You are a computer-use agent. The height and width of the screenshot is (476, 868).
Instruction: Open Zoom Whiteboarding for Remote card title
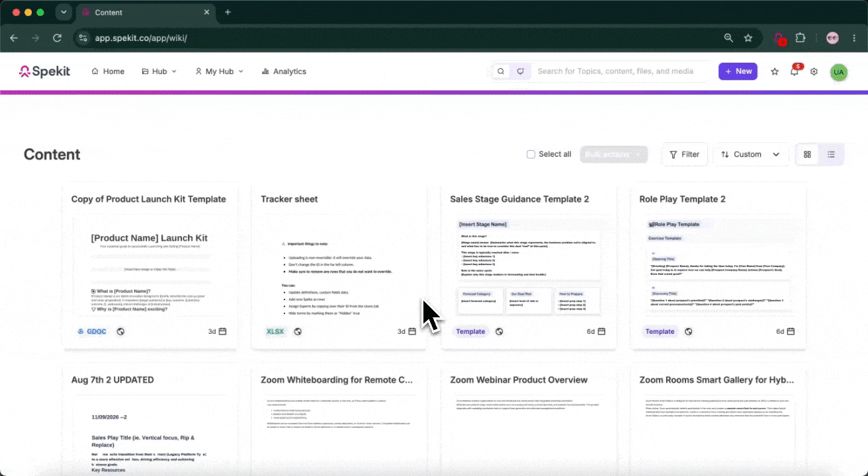tap(337, 380)
